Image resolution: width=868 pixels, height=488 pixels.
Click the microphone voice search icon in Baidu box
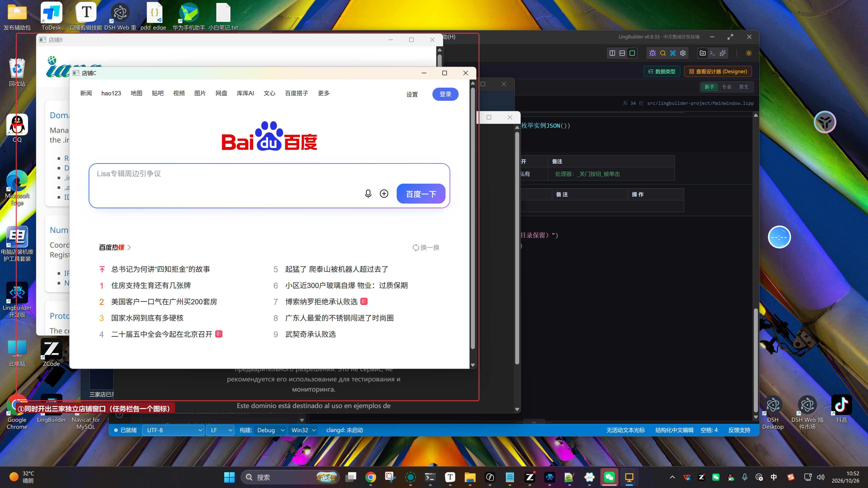[368, 194]
